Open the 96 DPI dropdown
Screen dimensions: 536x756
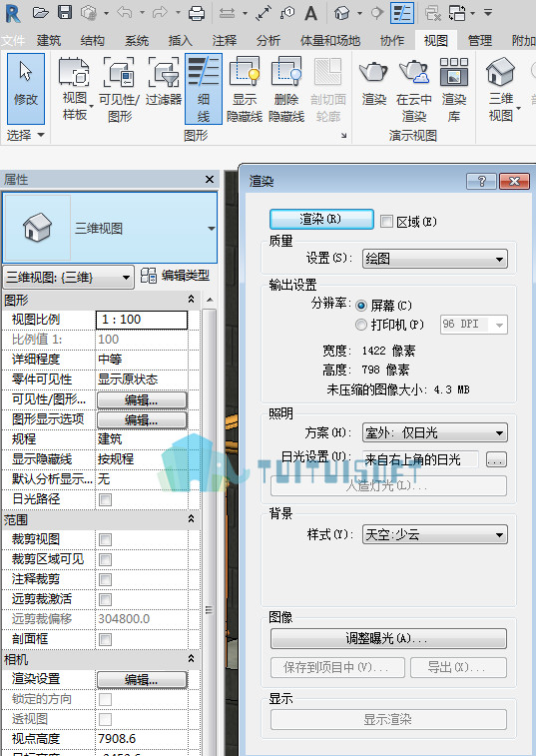click(474, 325)
